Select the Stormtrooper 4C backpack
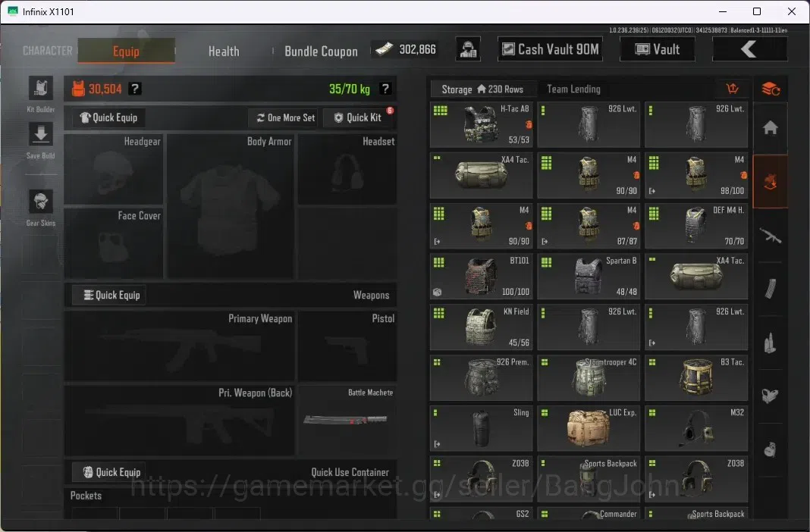The width and height of the screenshot is (810, 532). coord(589,377)
